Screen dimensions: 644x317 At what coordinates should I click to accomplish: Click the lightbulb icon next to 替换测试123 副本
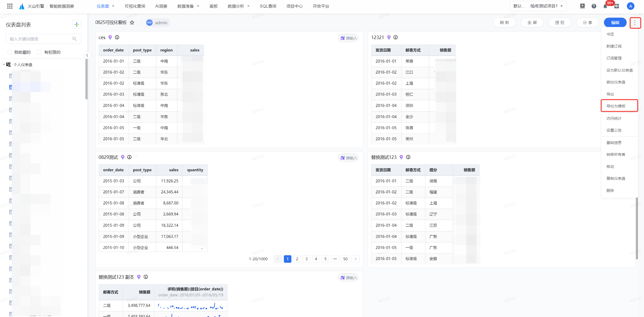(139, 277)
